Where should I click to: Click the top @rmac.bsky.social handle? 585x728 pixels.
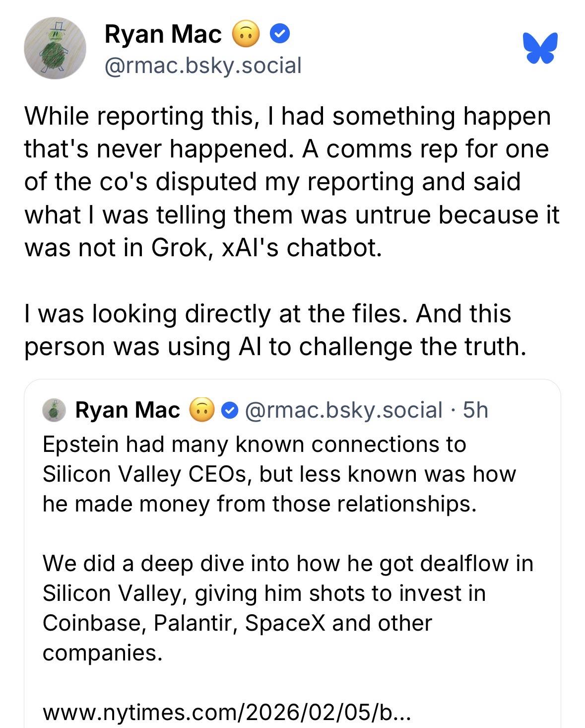point(202,65)
